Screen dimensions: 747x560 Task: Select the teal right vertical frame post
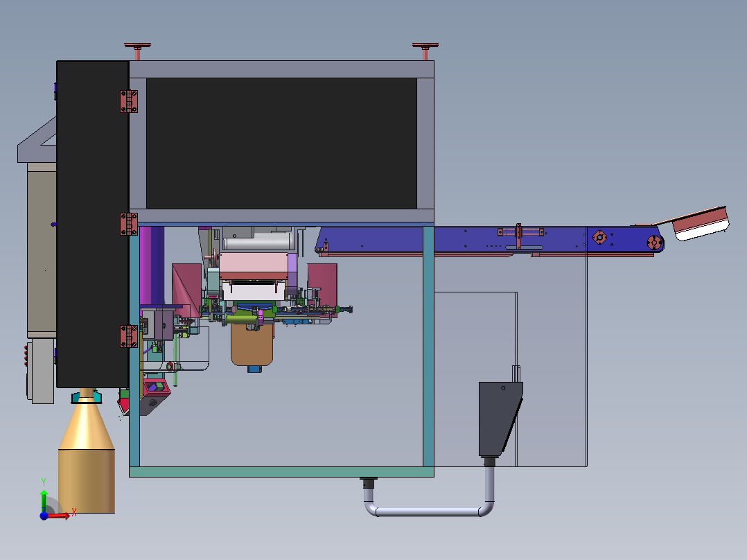pyautogui.click(x=428, y=347)
